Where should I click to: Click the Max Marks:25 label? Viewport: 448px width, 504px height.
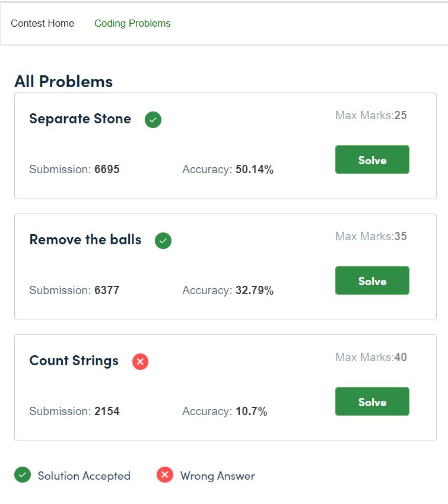coord(371,115)
